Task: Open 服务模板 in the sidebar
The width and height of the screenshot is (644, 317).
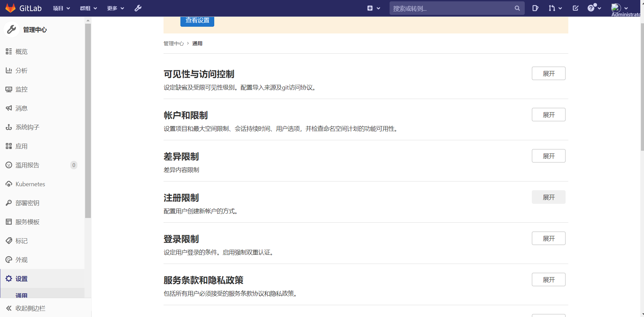Action: (x=42, y=222)
